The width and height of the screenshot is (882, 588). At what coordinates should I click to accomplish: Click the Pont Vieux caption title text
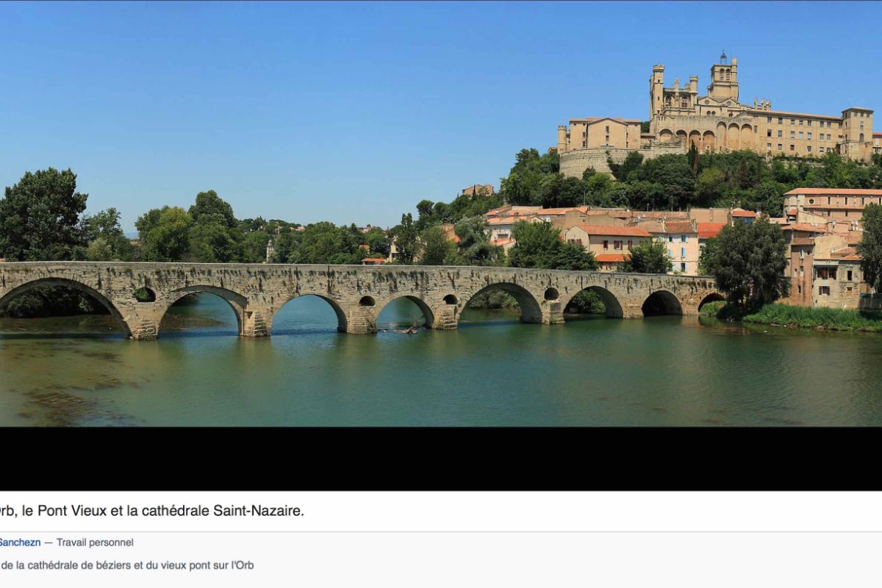tap(151, 511)
